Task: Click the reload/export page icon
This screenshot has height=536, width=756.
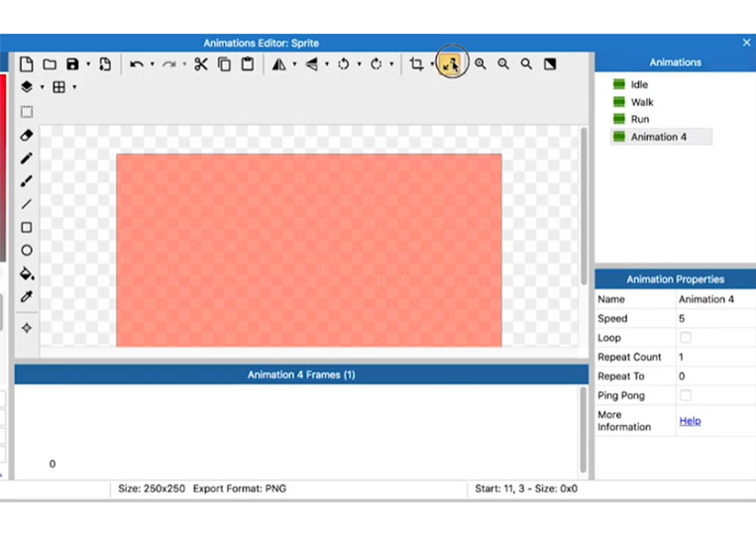Action: pyautogui.click(x=105, y=63)
